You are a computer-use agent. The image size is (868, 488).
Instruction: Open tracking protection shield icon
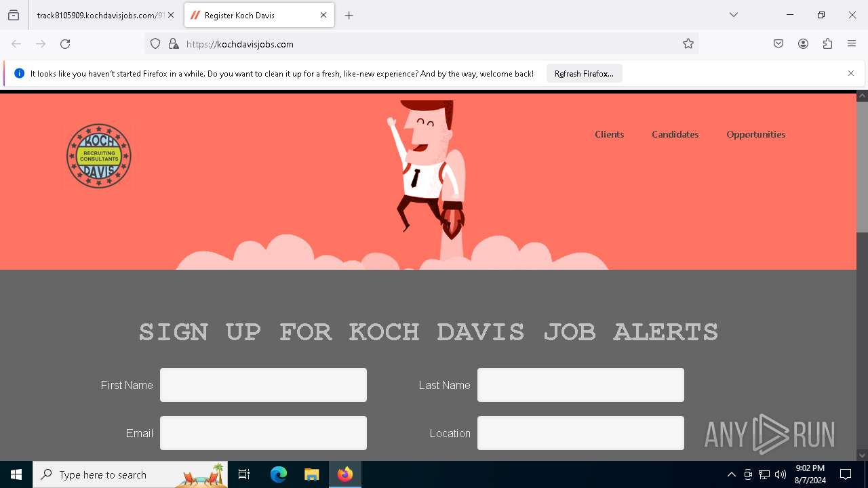point(155,44)
